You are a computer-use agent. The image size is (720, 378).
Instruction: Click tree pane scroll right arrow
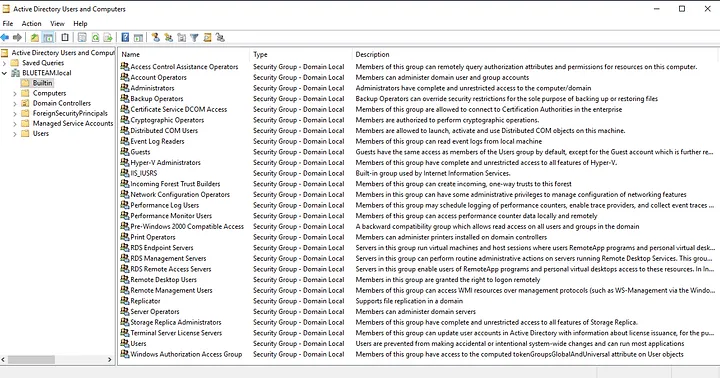(110, 360)
